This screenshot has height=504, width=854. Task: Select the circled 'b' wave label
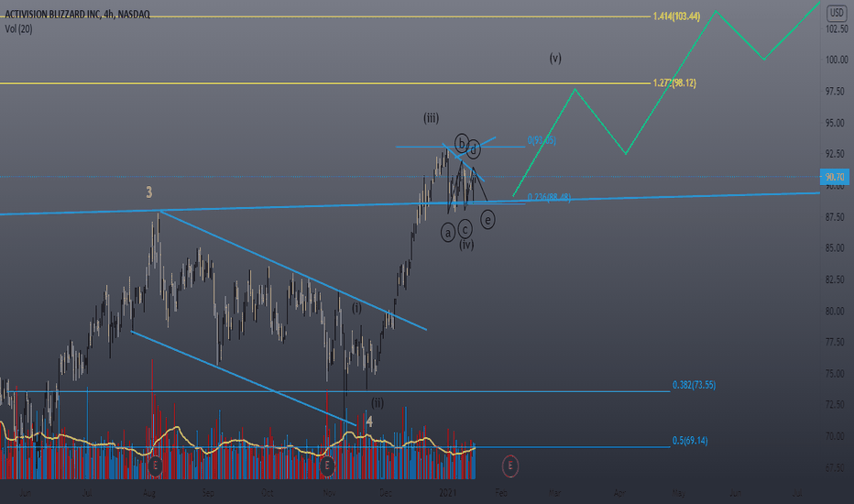[462, 143]
